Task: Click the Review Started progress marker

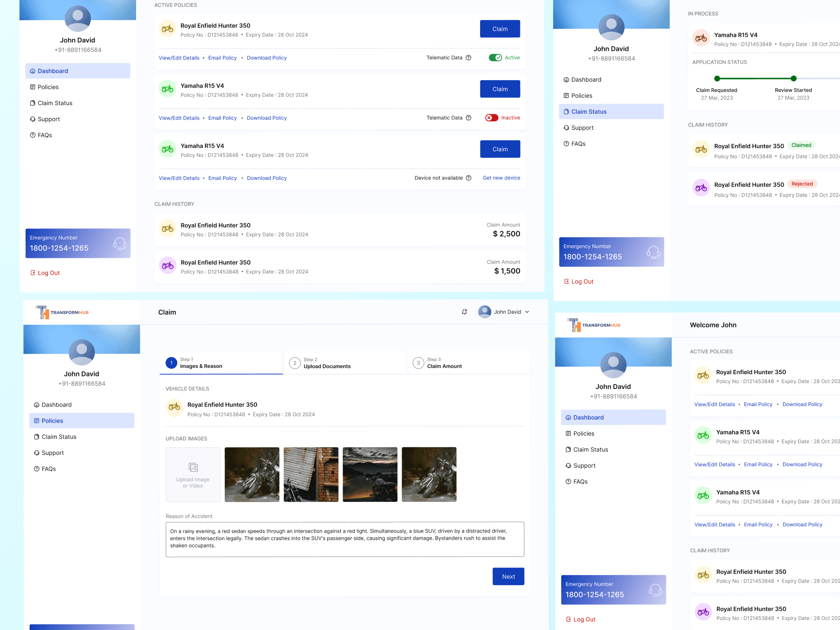Action: click(x=793, y=79)
